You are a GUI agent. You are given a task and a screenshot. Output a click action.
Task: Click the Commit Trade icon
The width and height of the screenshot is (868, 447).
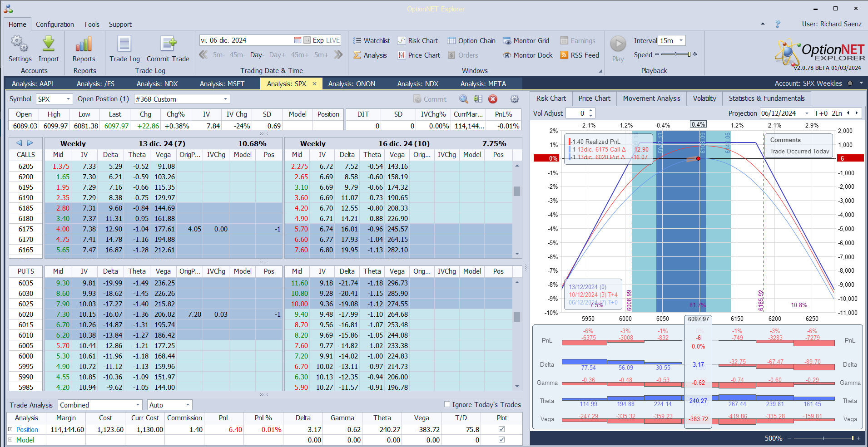point(168,44)
